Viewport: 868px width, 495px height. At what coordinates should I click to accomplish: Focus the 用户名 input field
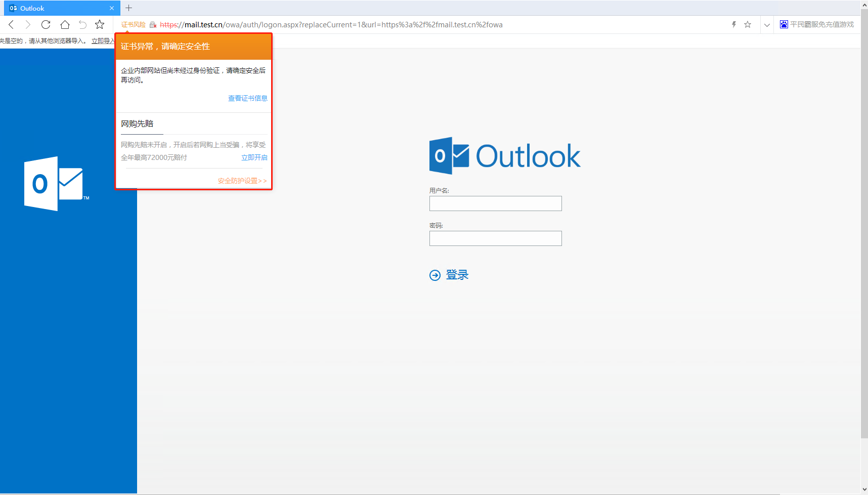click(496, 203)
